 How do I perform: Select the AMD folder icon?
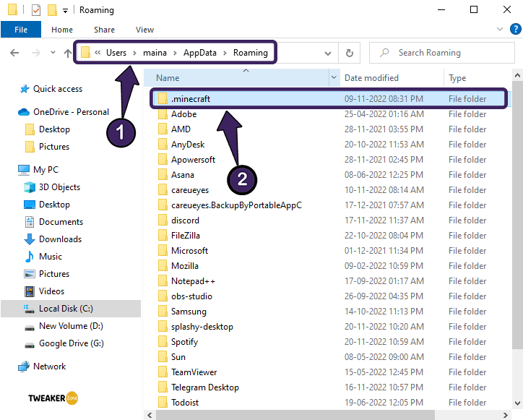point(163,129)
